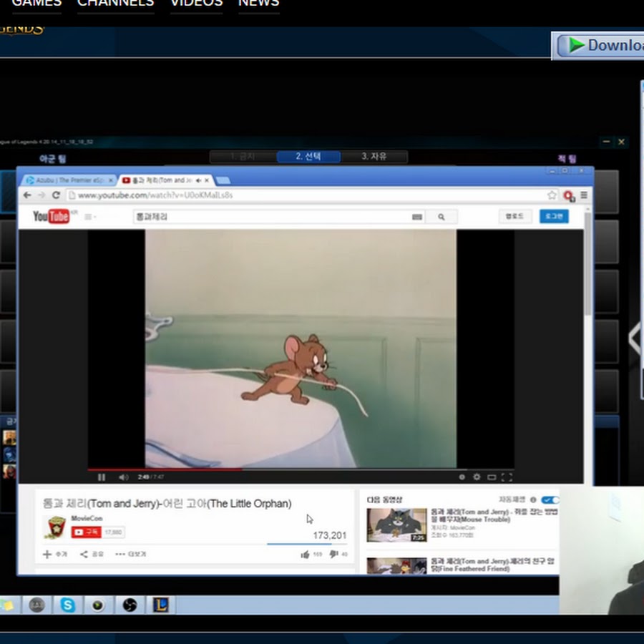Open League of Legends from the taskbar
This screenshot has height=644, width=644.
tap(160, 605)
